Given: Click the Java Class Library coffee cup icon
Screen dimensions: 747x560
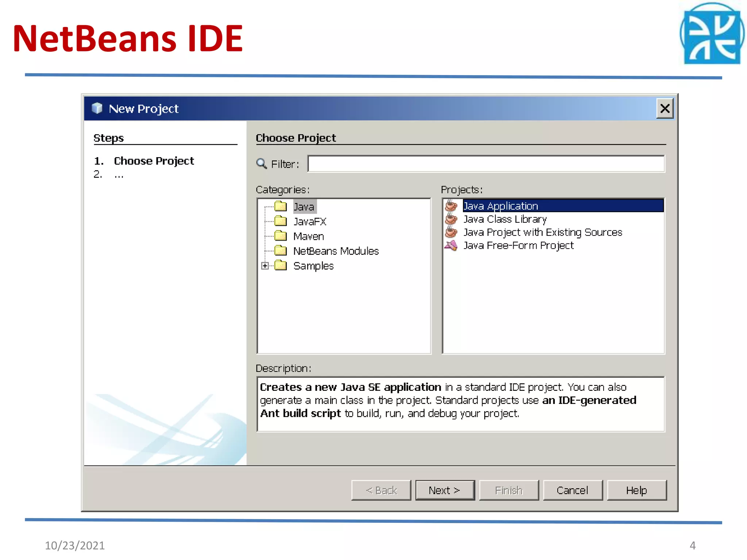Looking at the screenshot, I should point(451,219).
